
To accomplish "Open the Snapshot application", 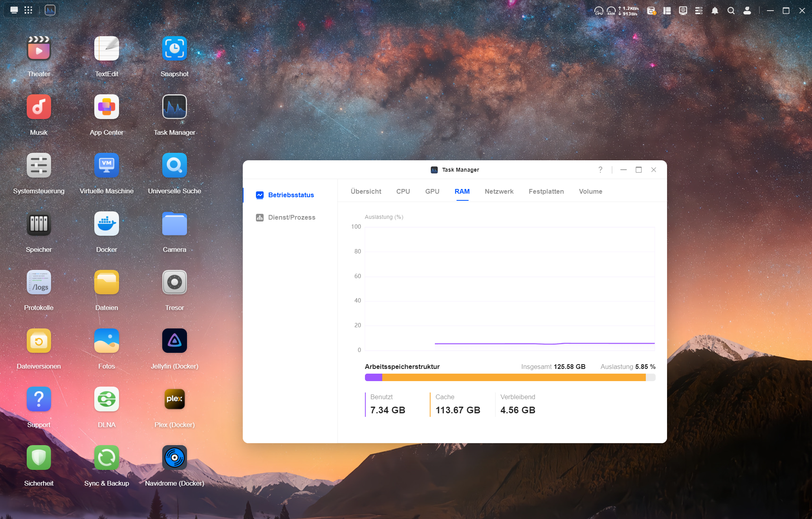I will [x=174, y=49].
